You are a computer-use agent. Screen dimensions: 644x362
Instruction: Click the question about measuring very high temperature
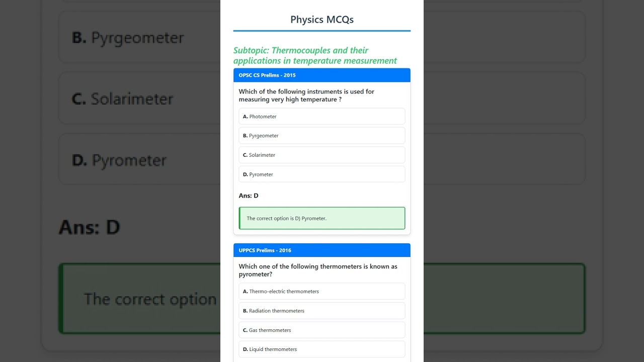click(306, 96)
